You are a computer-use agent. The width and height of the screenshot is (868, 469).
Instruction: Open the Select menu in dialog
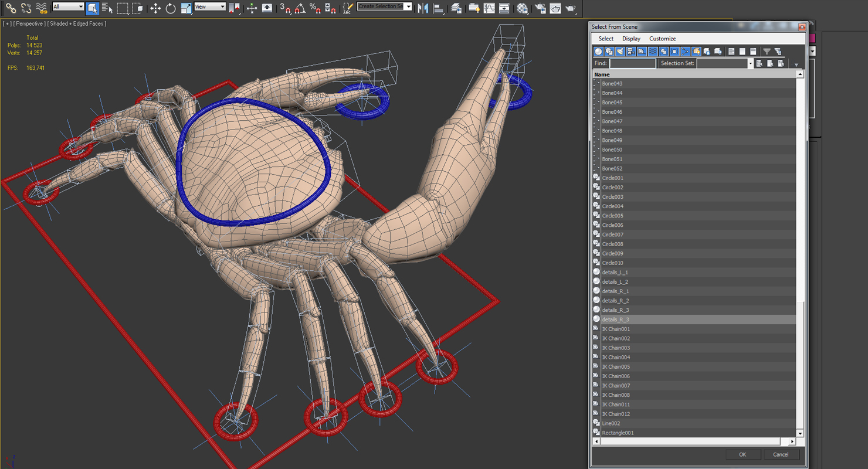[x=606, y=39]
